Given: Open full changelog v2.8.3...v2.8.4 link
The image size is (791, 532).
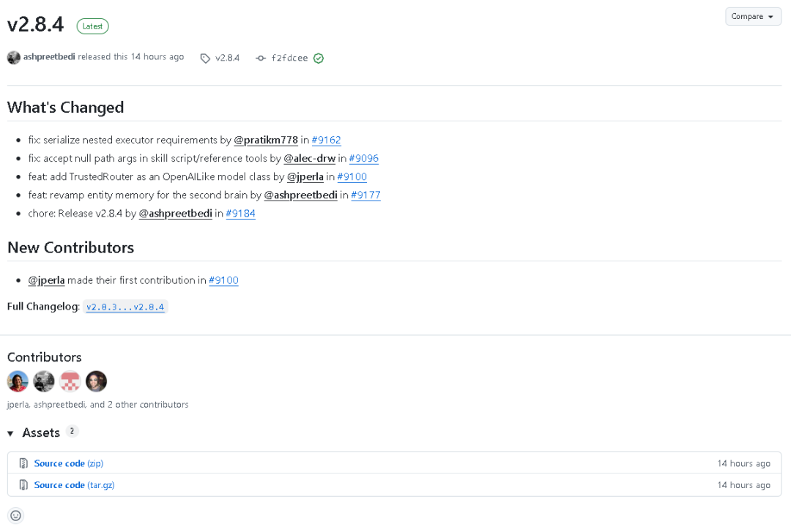Looking at the screenshot, I should [125, 307].
